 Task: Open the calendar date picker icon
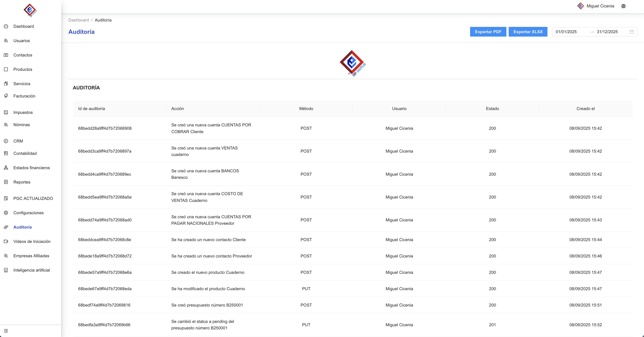click(631, 32)
